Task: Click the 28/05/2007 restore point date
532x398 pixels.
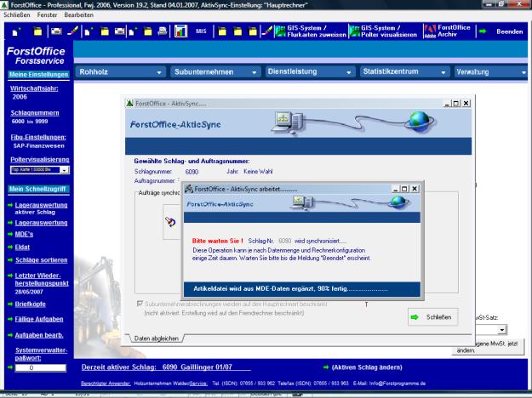Action: [x=29, y=292]
